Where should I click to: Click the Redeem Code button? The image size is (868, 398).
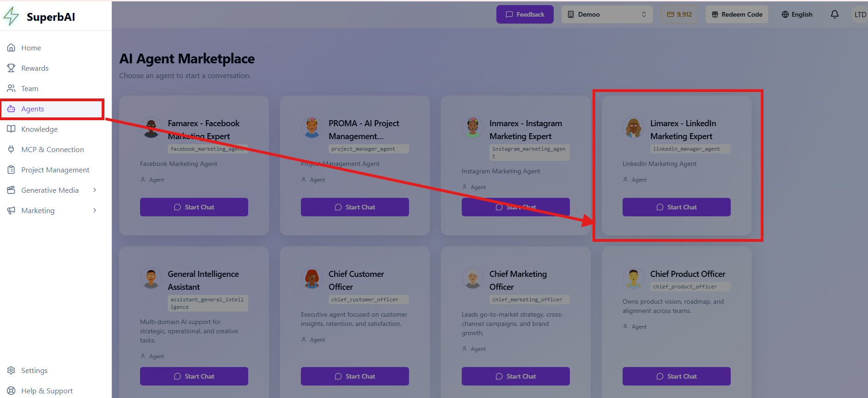point(737,14)
